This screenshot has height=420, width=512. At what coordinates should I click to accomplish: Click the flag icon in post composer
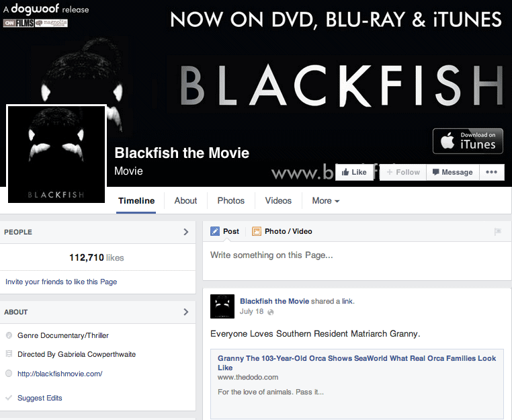(498, 232)
